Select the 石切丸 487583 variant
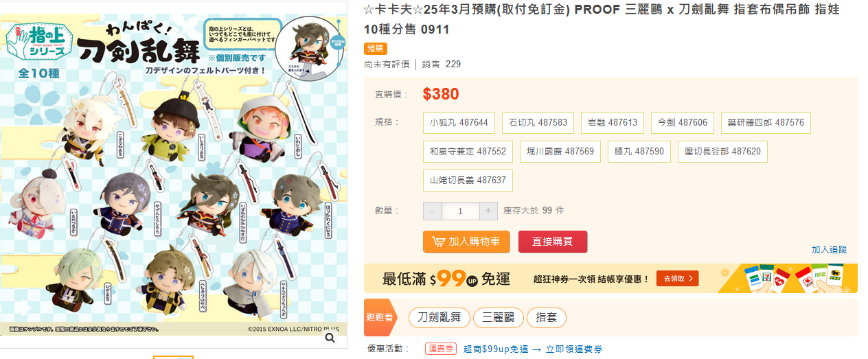Image resolution: width=868 pixels, height=359 pixels. (538, 123)
